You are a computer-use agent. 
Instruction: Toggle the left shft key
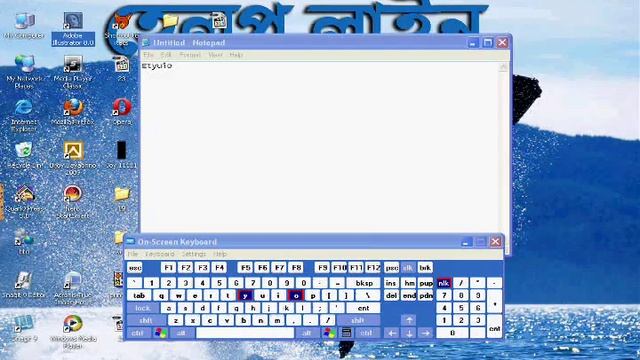tap(146, 320)
